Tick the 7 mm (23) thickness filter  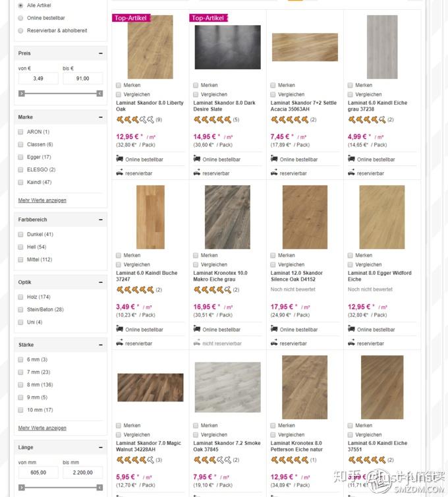click(x=20, y=372)
